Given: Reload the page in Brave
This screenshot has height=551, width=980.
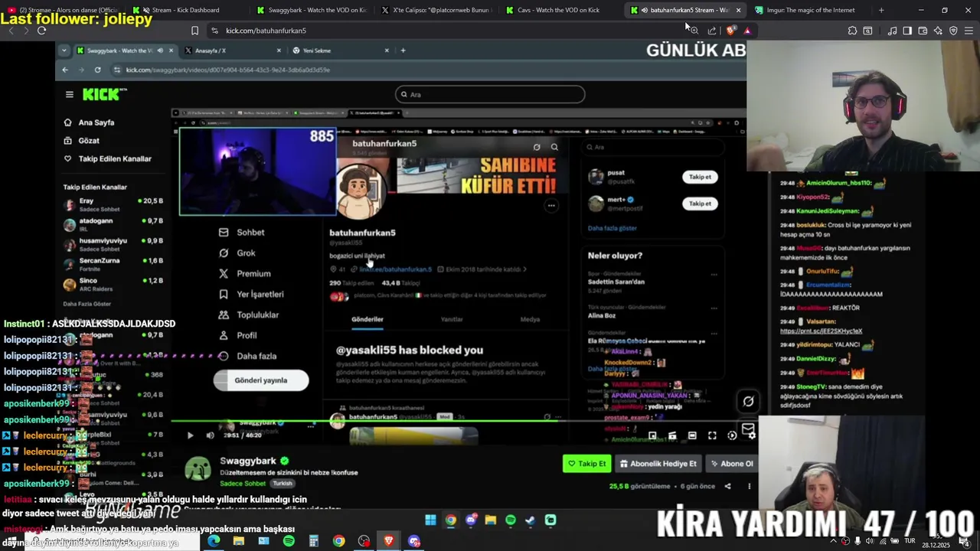Looking at the screenshot, I should pos(41,31).
